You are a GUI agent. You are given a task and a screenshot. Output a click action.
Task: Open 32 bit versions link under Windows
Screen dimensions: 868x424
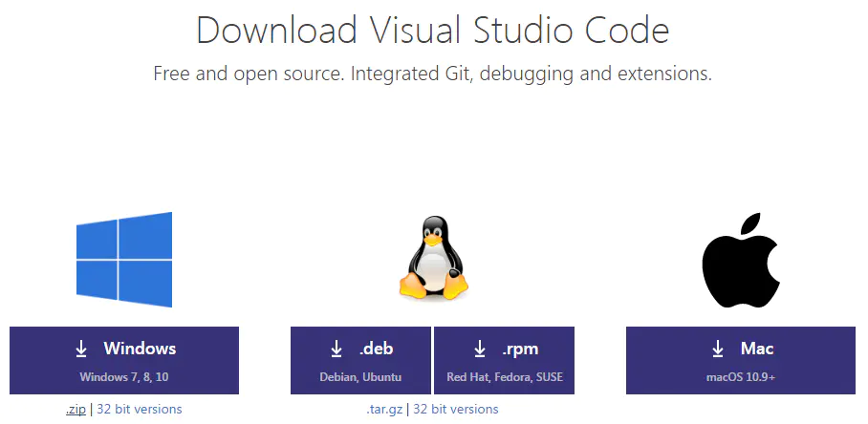[139, 410]
